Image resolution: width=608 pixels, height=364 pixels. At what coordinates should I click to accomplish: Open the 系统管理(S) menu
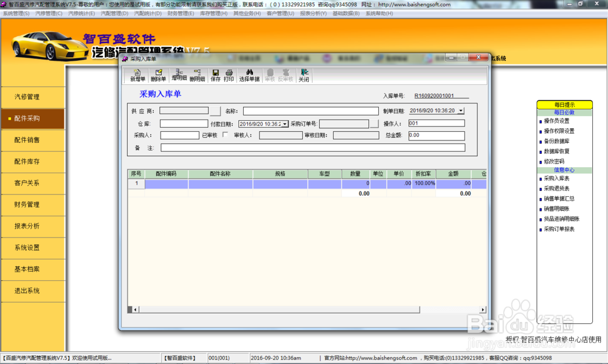[16, 13]
